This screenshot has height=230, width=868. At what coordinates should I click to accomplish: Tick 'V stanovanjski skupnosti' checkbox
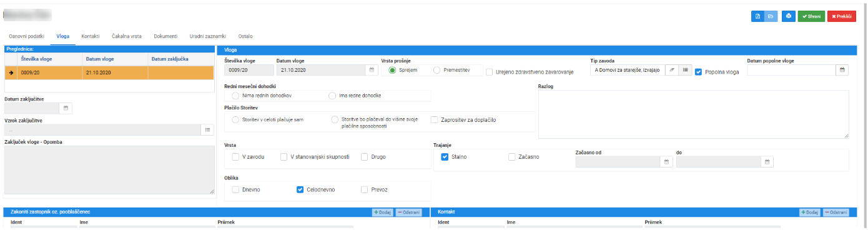[284, 156]
